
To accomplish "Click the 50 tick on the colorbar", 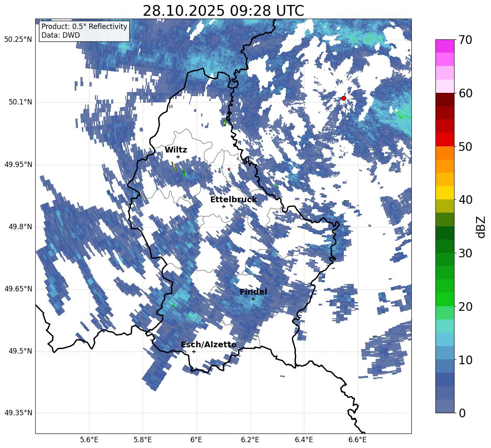I will point(465,146).
